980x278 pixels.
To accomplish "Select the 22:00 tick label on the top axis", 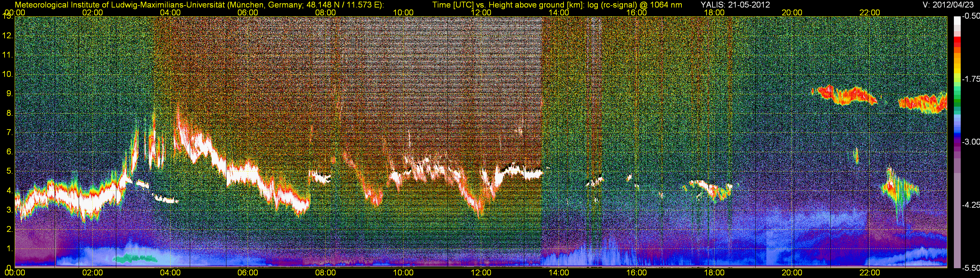I will pos(870,12).
